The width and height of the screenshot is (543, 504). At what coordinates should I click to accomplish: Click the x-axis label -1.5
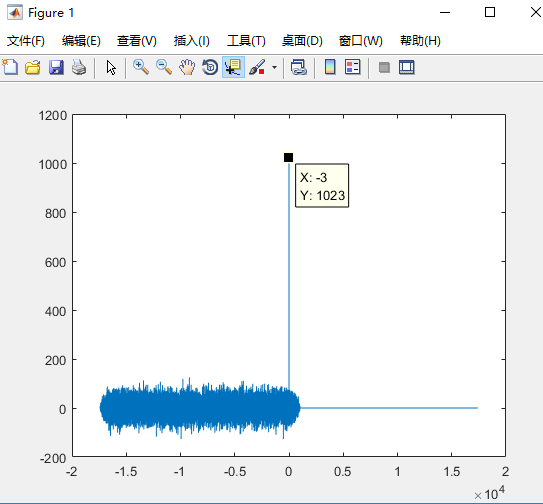[126, 471]
